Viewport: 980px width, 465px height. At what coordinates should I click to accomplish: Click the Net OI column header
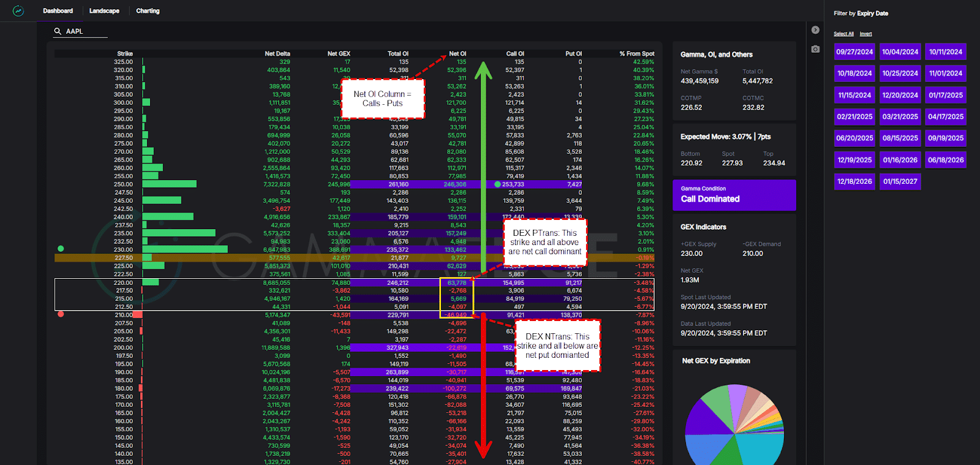click(x=458, y=54)
